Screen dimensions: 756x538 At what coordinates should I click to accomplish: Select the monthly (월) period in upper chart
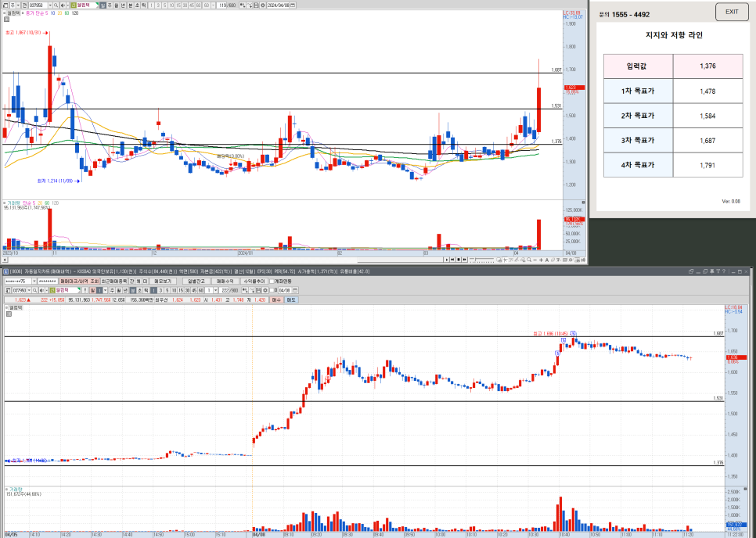[x=116, y=5]
